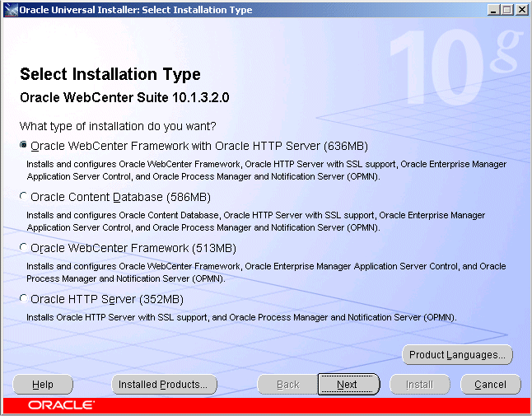Open the Product Languages dialog
The image size is (532, 416).
coord(457,355)
